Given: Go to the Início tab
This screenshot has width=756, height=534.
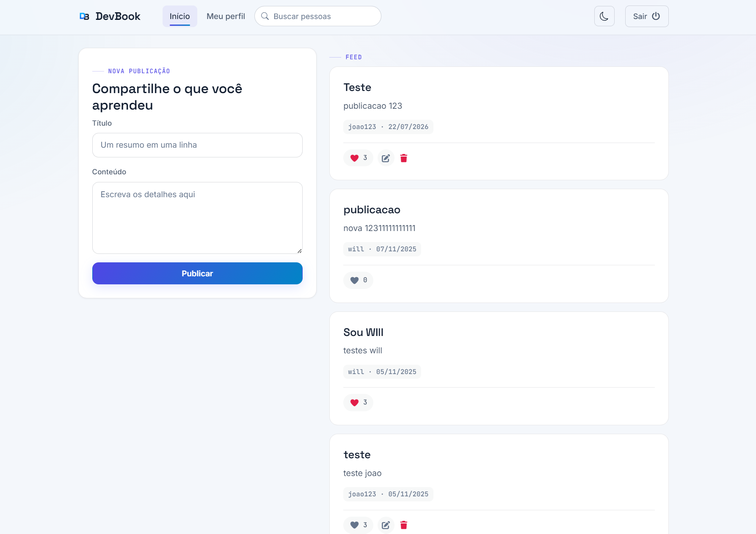Looking at the screenshot, I should 179,16.
